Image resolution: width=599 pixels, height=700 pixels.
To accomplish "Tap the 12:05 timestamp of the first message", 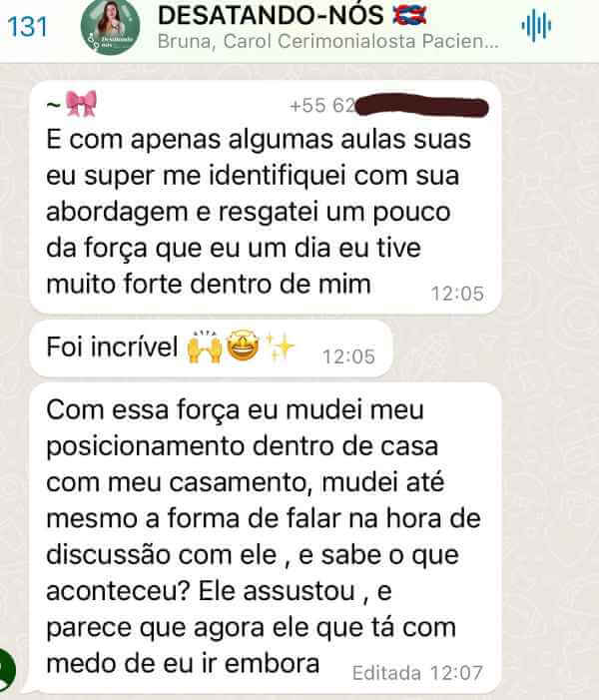I will [x=457, y=294].
